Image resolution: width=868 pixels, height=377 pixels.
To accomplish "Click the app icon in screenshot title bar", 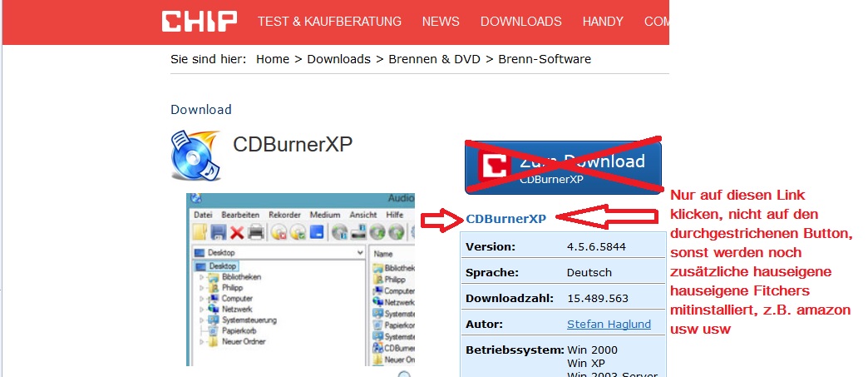I will pyautogui.click(x=195, y=198).
